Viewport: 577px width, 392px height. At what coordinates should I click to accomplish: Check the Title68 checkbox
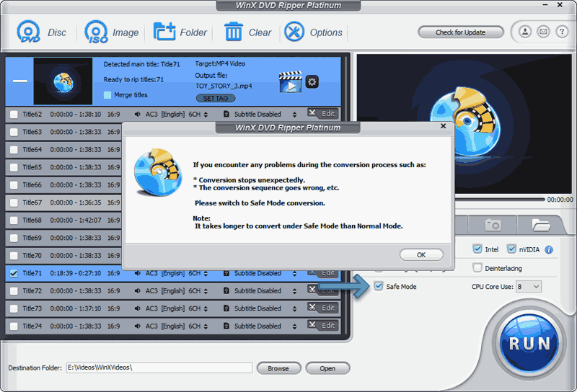pyautogui.click(x=14, y=220)
